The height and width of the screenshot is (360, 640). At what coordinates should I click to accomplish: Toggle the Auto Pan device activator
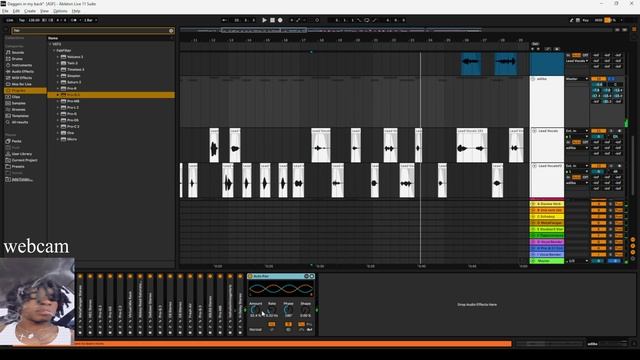[x=251, y=276]
